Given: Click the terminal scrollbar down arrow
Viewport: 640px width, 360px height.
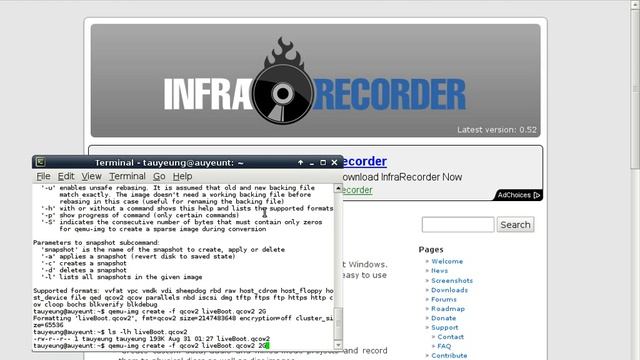Looking at the screenshot, I should click(338, 345).
